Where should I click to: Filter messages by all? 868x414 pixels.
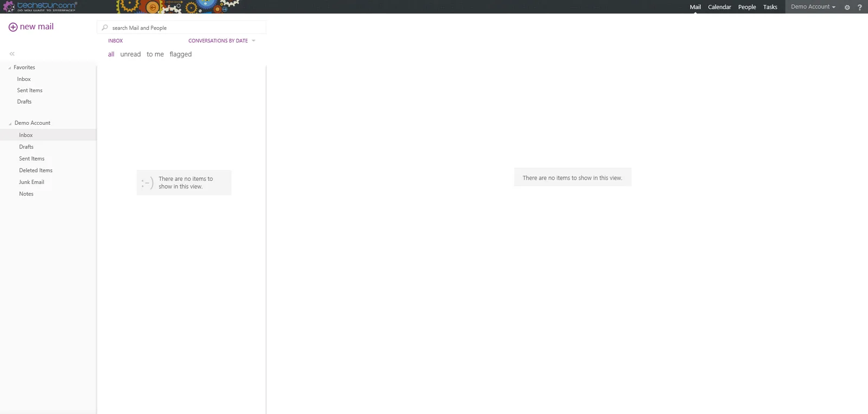(x=111, y=54)
